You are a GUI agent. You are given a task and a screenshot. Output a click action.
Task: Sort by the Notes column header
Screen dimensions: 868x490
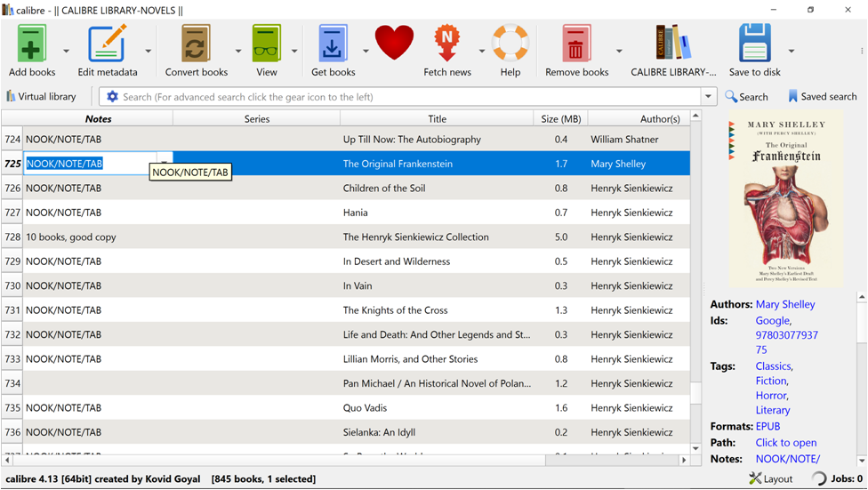pos(98,118)
